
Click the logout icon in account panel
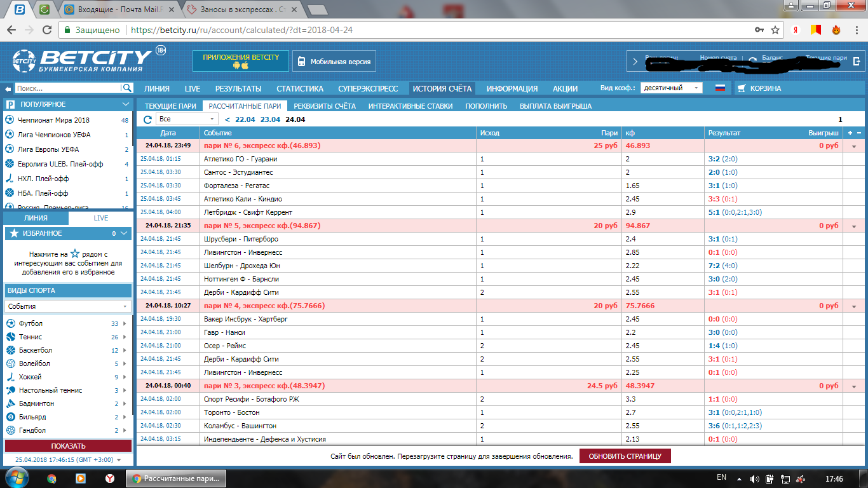pos(857,62)
